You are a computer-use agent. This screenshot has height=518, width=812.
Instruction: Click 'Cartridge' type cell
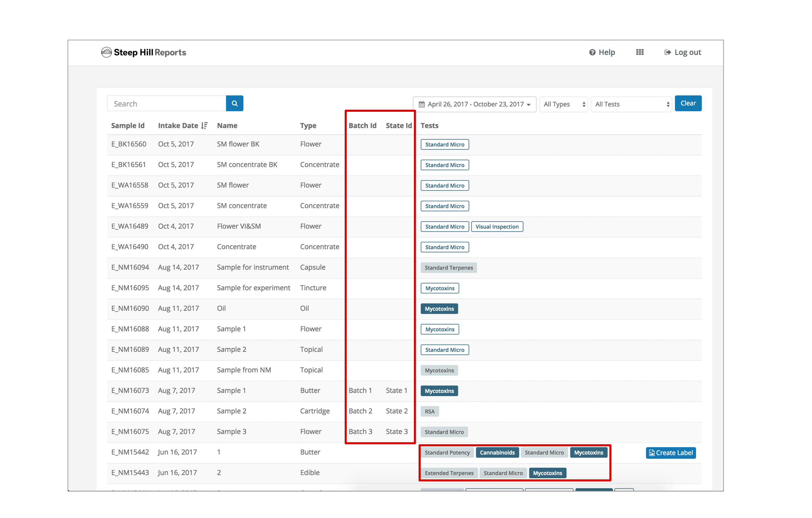(315, 411)
